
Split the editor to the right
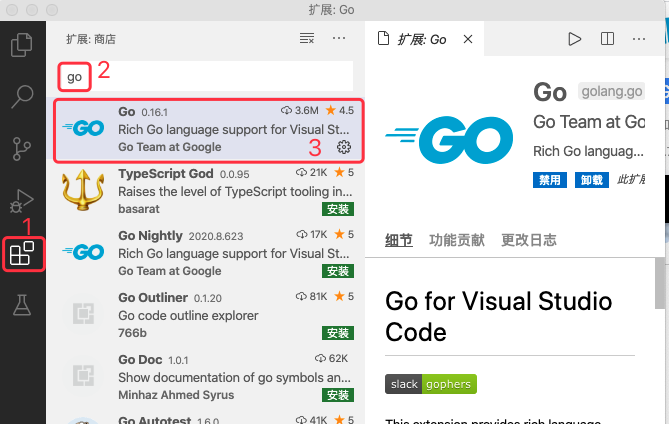click(607, 39)
